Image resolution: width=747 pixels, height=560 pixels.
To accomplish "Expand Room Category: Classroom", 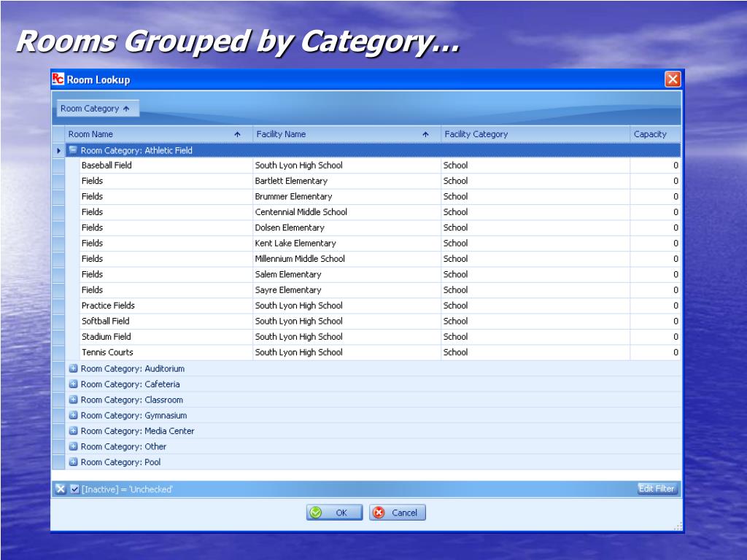I will point(74,400).
